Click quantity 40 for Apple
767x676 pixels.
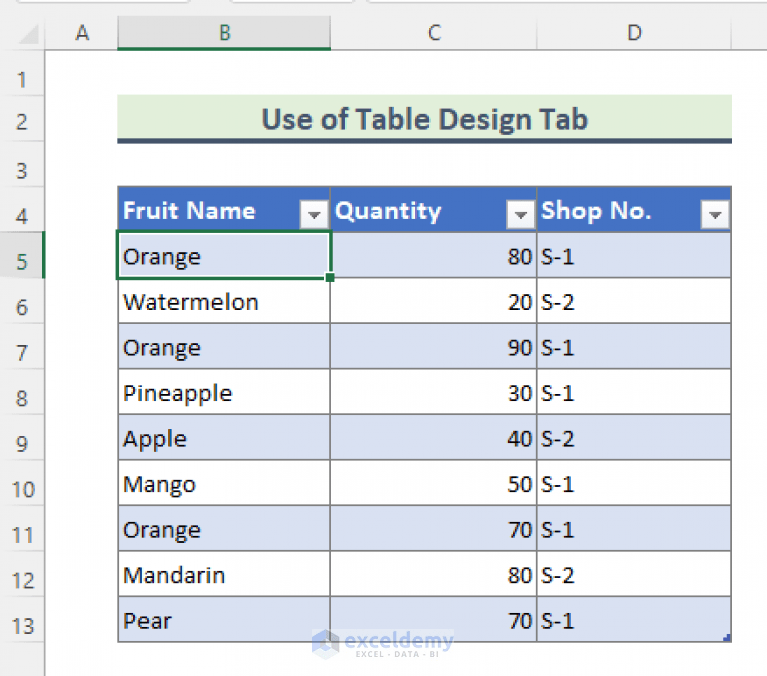coord(433,437)
